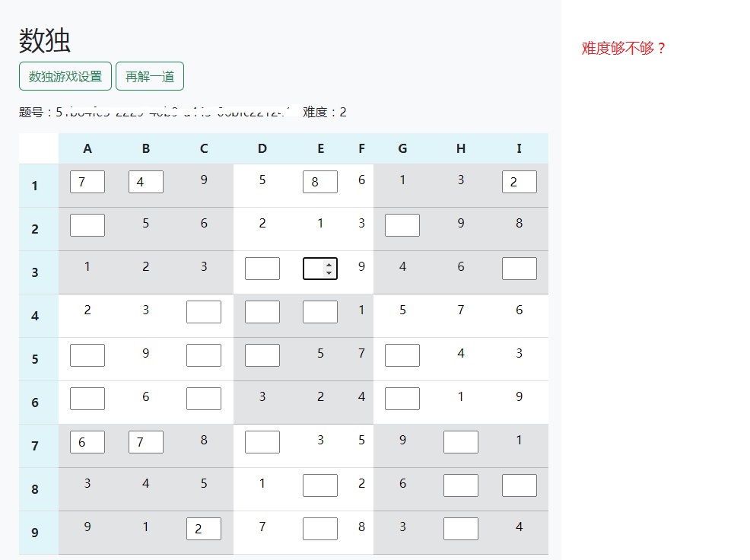Focus the empty cell E9
This screenshot has width=750, height=560.
[320, 528]
